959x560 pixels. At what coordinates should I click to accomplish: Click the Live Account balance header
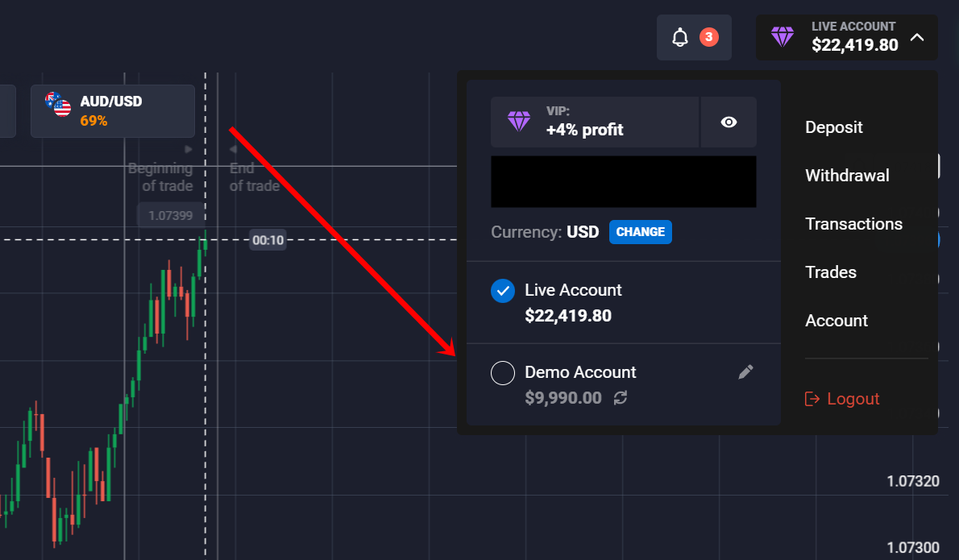854,37
